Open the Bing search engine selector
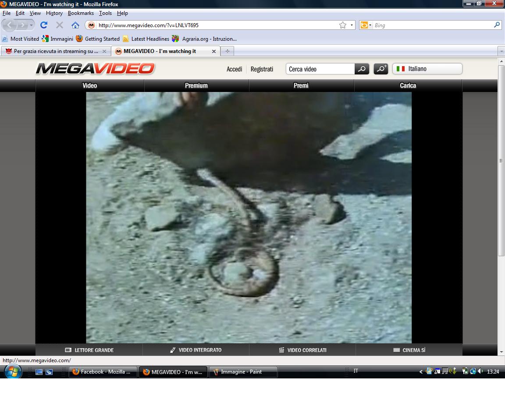 point(366,25)
